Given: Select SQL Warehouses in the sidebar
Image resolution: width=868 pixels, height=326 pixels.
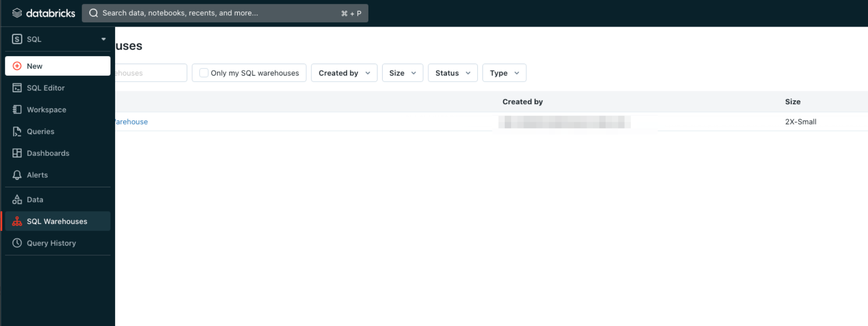Looking at the screenshot, I should coord(57,221).
